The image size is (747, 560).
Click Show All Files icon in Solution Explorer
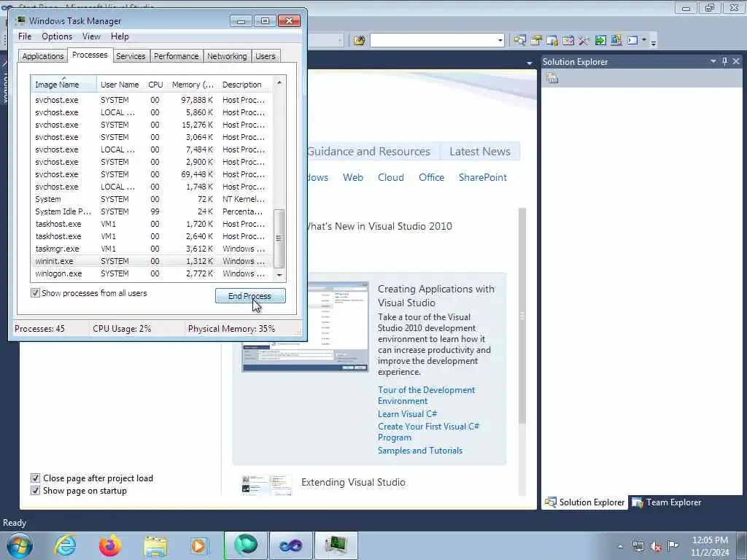553,78
